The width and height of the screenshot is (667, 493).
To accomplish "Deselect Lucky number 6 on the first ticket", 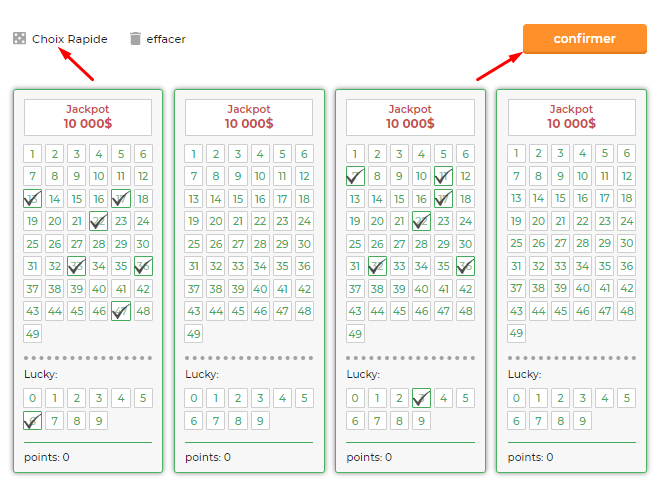I will pyautogui.click(x=32, y=421).
